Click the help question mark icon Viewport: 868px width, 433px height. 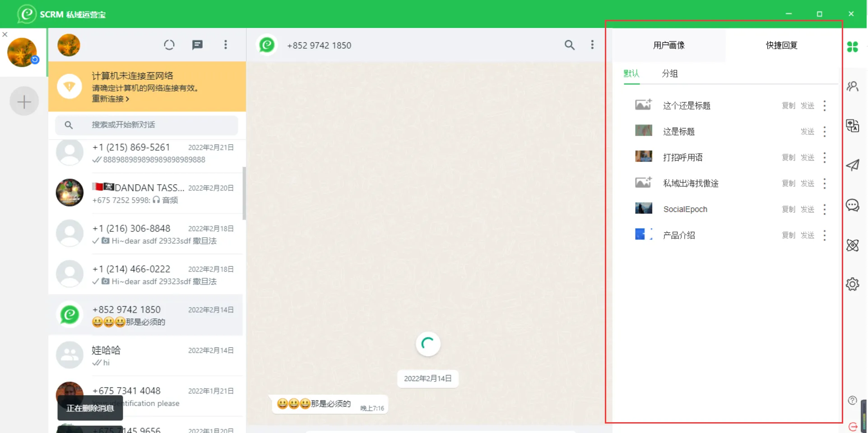click(x=852, y=400)
